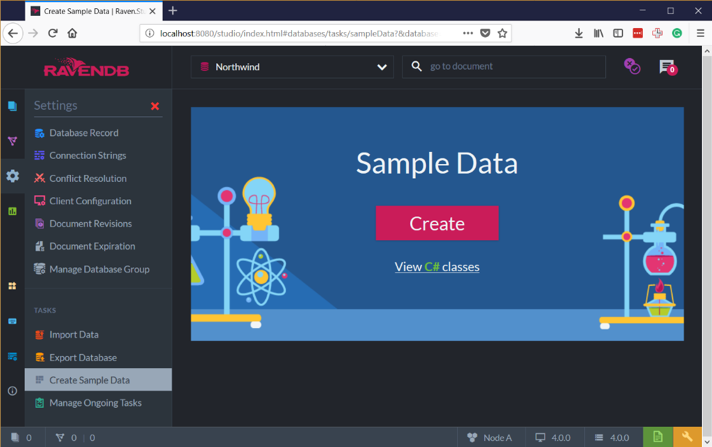This screenshot has width=712, height=447.
Task: Toggle browser sidebar icon
Action: 618,33
